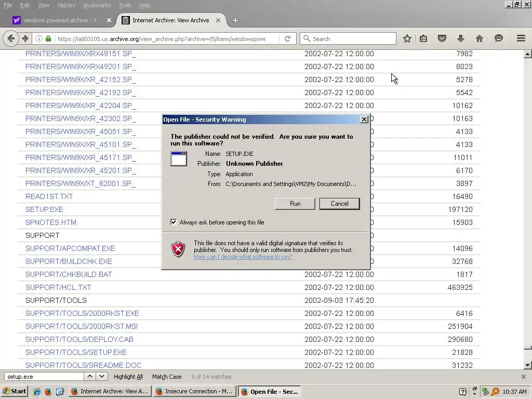
Task: Switch to Insecure Connection taskbar window
Action: pos(195,392)
